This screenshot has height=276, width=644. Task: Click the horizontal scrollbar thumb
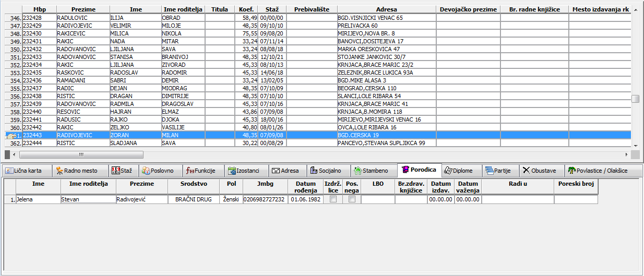point(81,155)
